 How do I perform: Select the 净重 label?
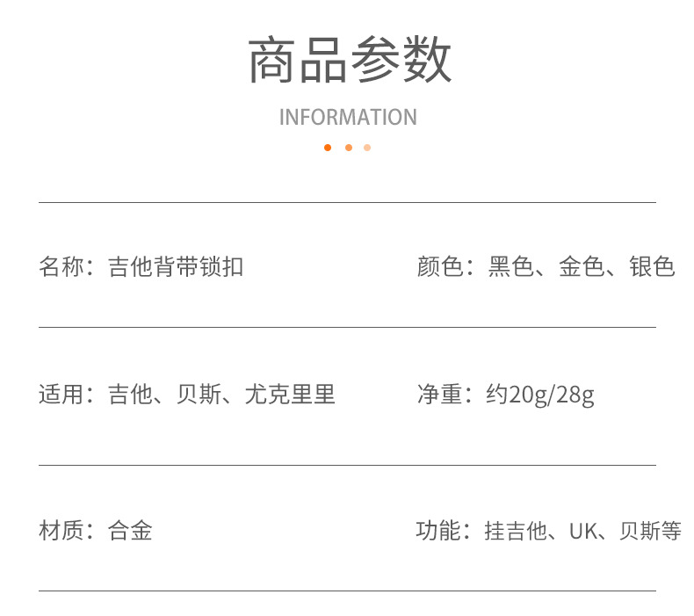click(439, 395)
